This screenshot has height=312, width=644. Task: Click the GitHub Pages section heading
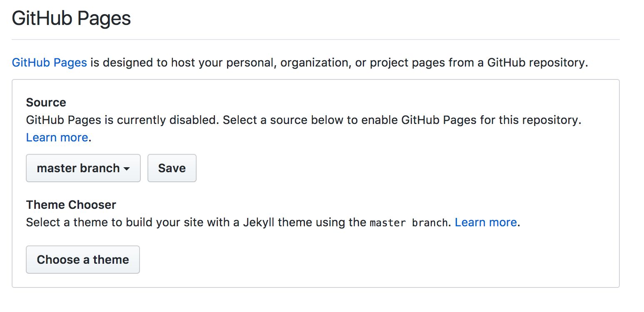click(71, 19)
